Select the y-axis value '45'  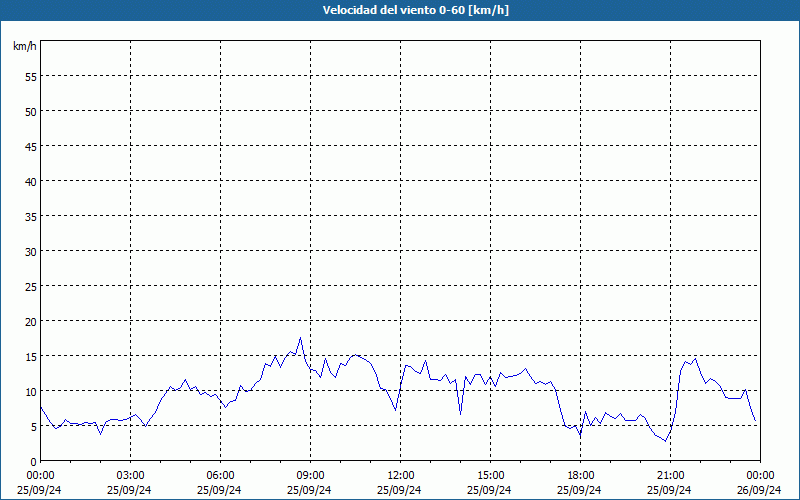click(31, 146)
